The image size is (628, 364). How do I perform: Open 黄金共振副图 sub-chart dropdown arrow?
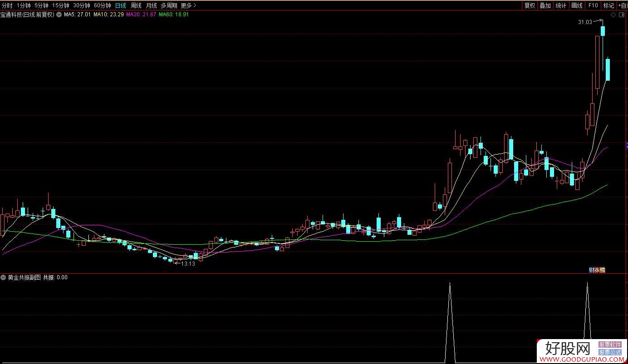tap(4, 277)
